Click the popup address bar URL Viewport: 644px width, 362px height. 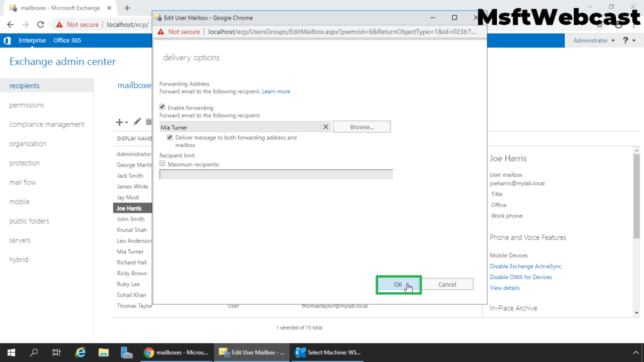coord(341,31)
